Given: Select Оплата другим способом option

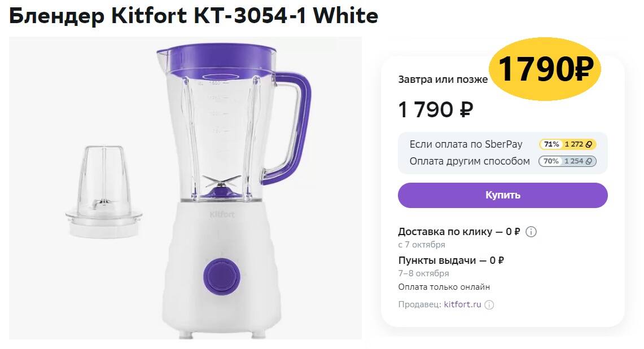Looking at the screenshot, I should 470,161.
